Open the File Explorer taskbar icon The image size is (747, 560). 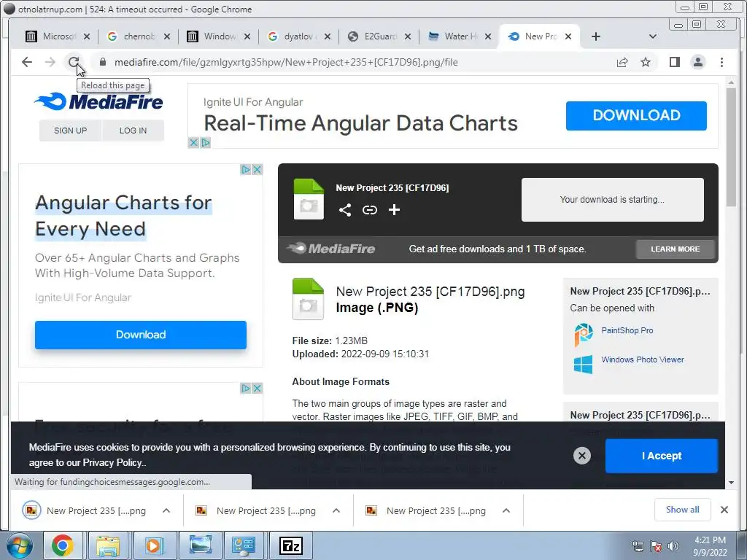(x=108, y=545)
